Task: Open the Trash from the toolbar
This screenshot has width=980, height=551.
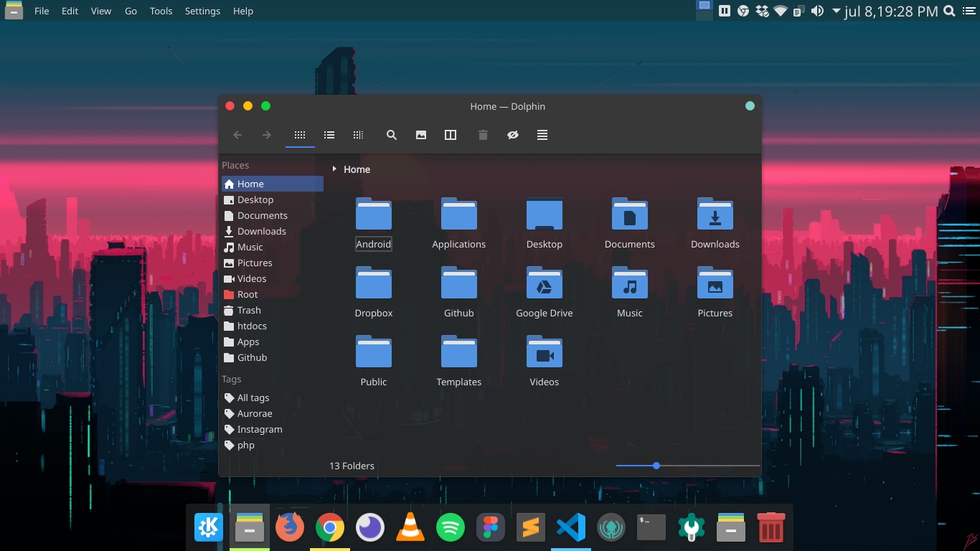Action: [483, 135]
